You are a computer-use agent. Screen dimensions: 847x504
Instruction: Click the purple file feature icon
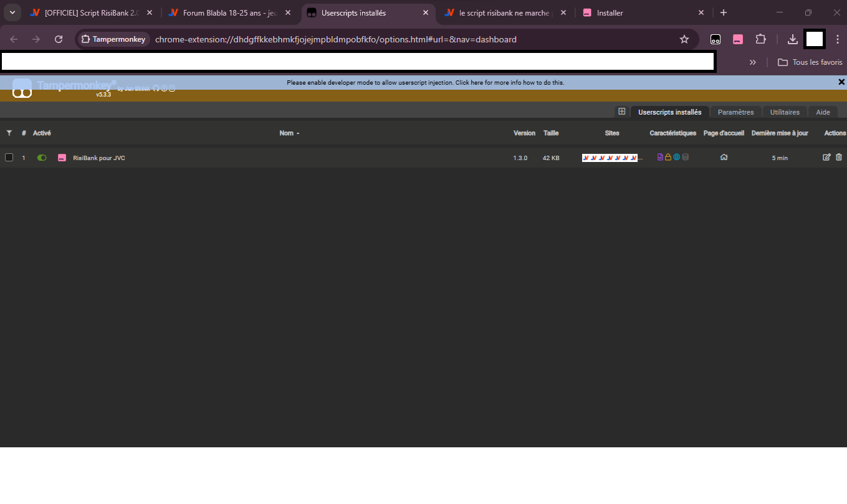click(661, 157)
